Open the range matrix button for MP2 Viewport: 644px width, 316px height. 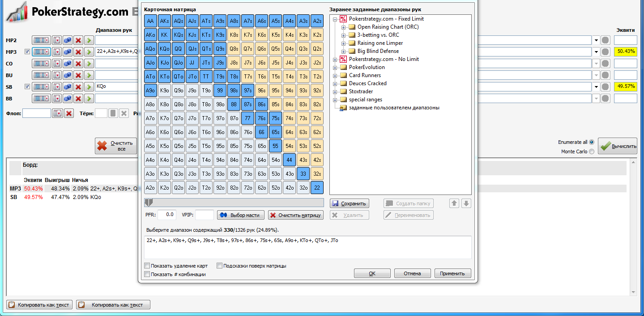pyautogui.click(x=41, y=40)
